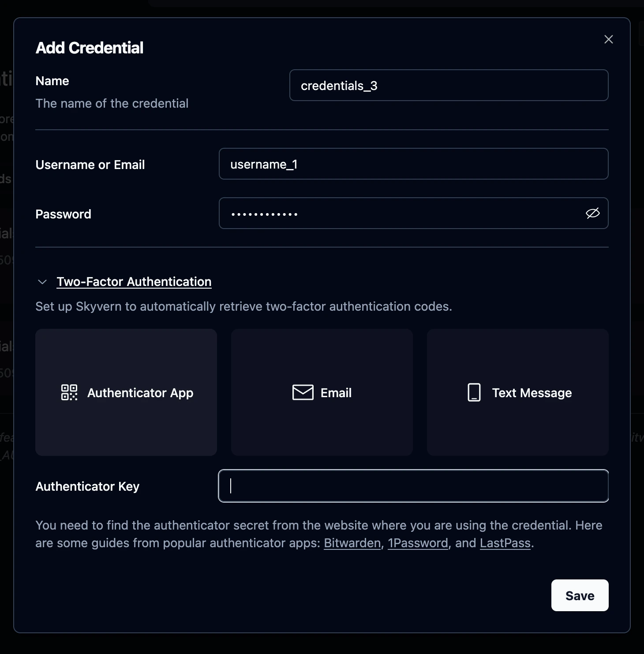Open the Bitwarden authenticator guide link
The image size is (644, 654).
pos(352,543)
